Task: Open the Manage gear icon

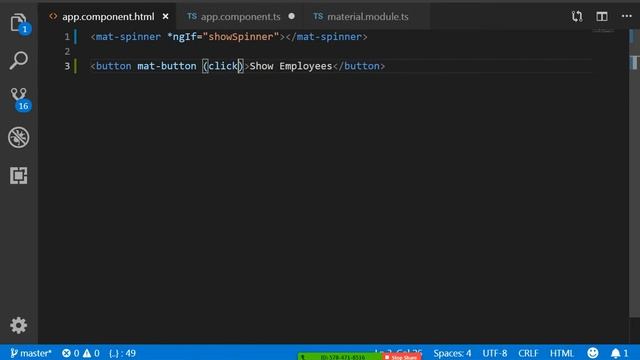Action: pos(18,325)
